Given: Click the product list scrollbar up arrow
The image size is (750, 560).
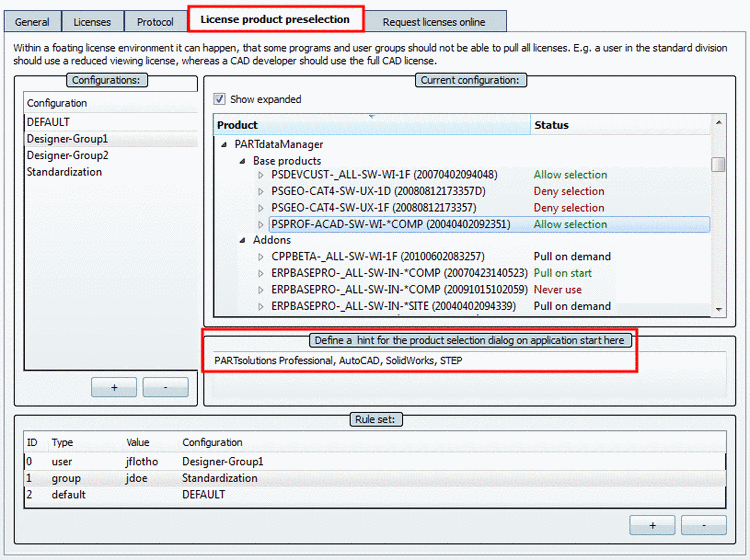Looking at the screenshot, I should 718,123.
